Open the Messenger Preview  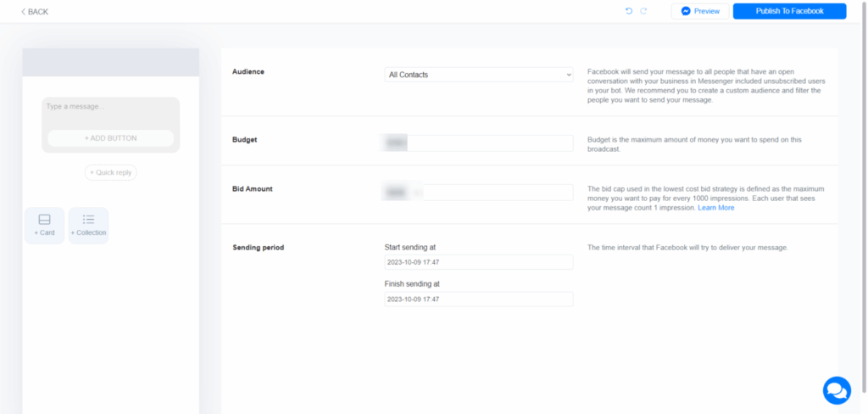click(699, 11)
